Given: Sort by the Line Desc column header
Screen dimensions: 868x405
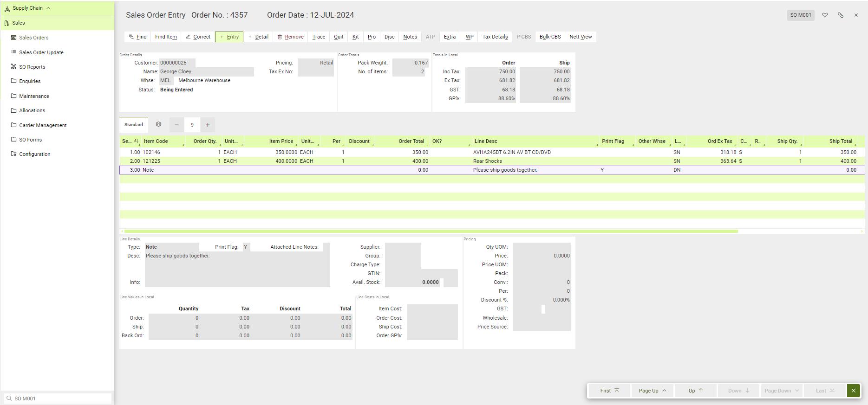Looking at the screenshot, I should (x=535, y=141).
